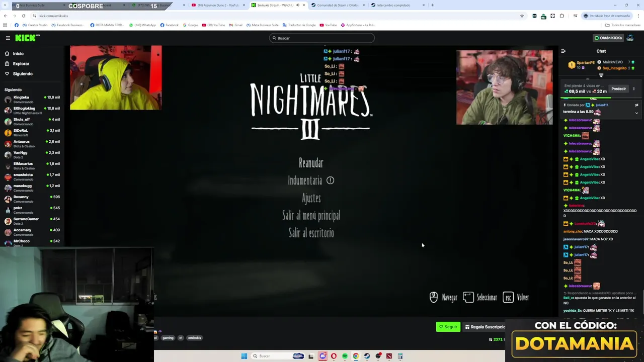Viewport: 644px width, 362px height.
Task: Open Dota 2 from the taskbar
Action: tap(389, 356)
